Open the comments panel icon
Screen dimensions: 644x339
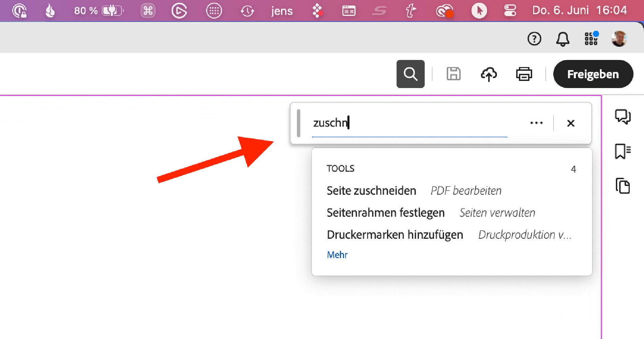(x=622, y=117)
